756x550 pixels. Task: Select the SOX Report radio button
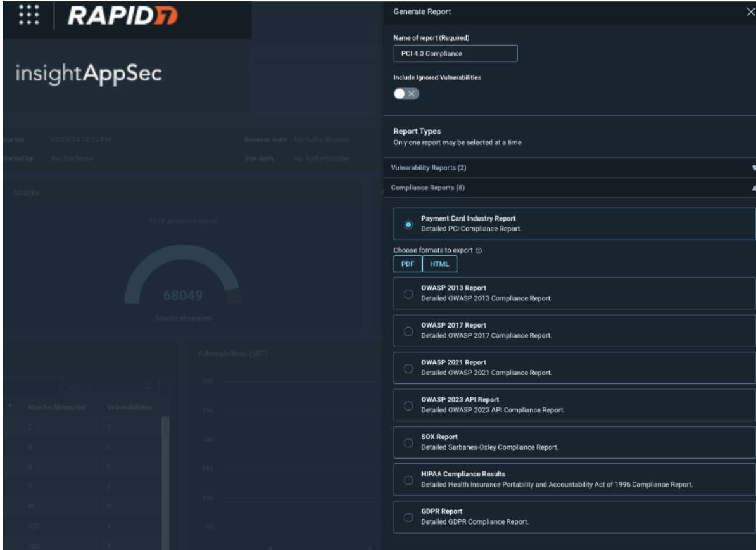pos(408,443)
